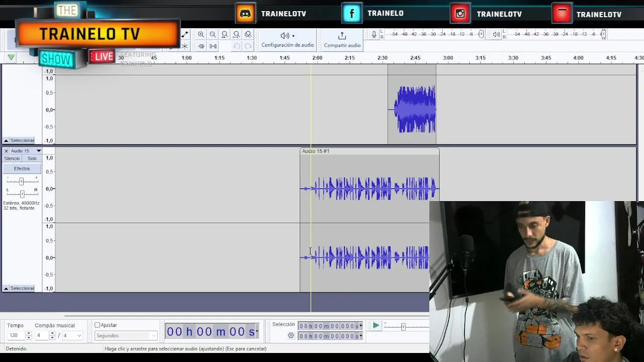Open selection start time format dropdown

point(361,326)
